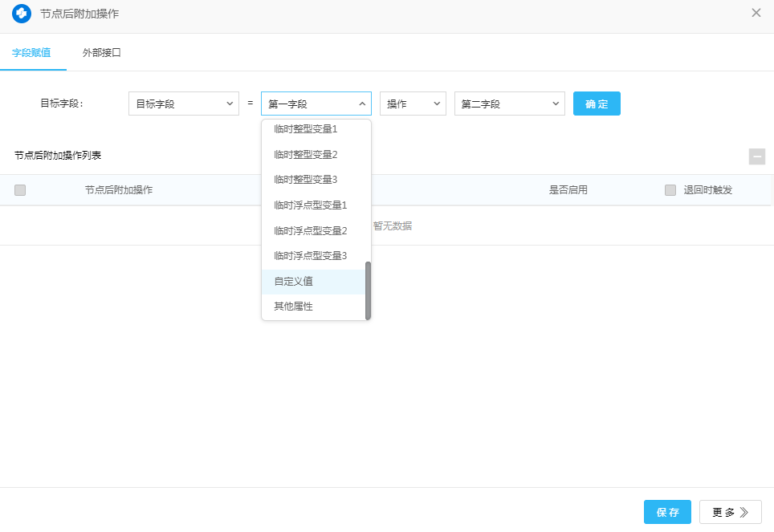Open the 第二字段 dropdown

tap(509, 104)
